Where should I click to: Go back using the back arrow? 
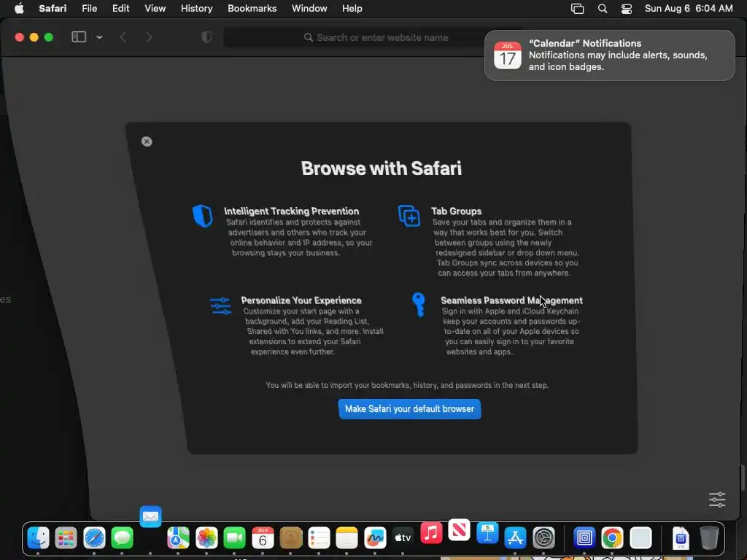[123, 37]
